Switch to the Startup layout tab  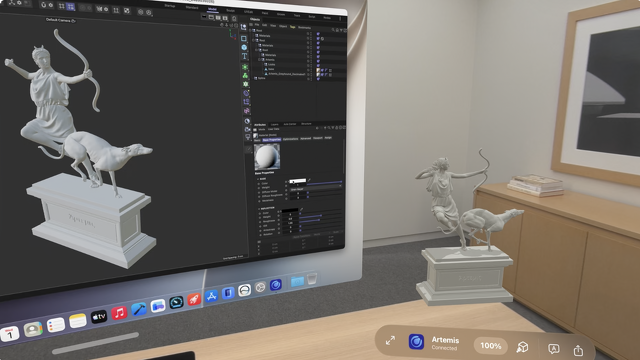click(x=170, y=6)
